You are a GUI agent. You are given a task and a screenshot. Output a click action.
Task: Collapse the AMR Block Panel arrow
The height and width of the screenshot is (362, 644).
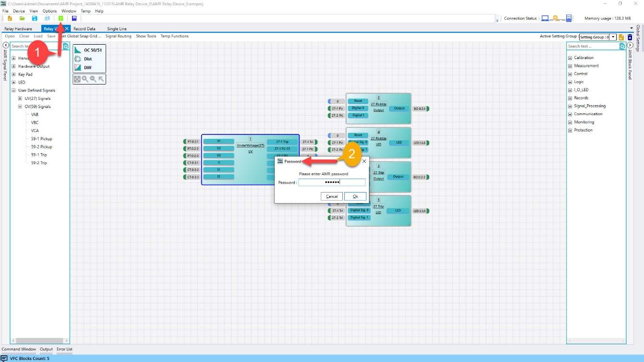tap(630, 45)
